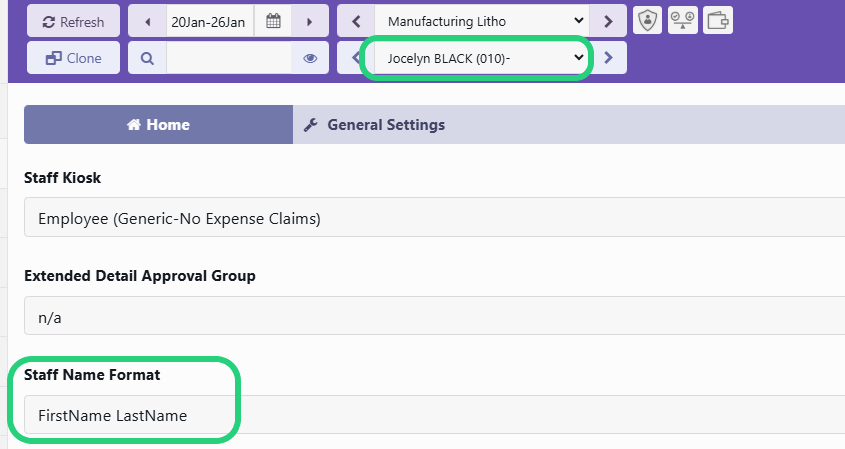
Task: Click the search magnifier icon
Action: [147, 58]
